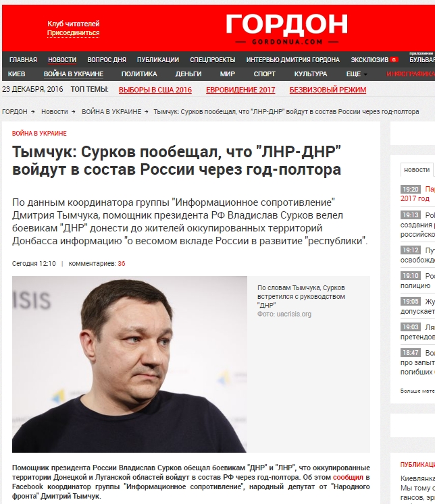Viewport: 435px width, 504px height.
Task: Select the новости tab in sidebar
Action: click(x=417, y=170)
